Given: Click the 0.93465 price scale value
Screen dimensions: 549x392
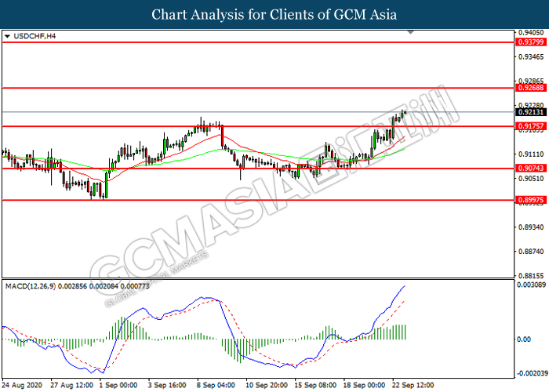Looking at the screenshot, I should pyautogui.click(x=531, y=56).
